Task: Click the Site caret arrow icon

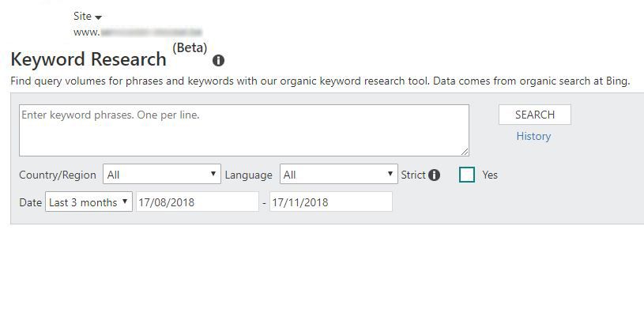Action: [98, 17]
